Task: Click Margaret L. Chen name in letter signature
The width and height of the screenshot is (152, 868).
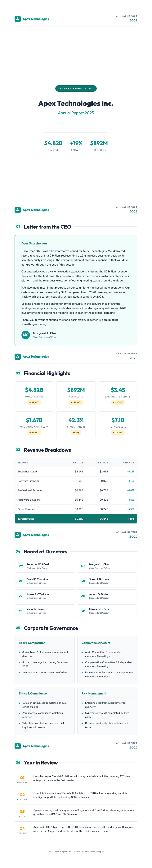Action: tap(45, 333)
